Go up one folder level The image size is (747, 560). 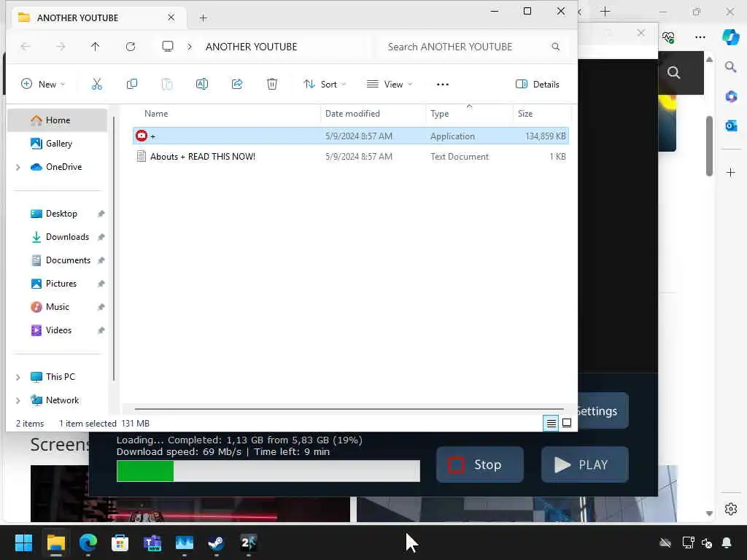click(x=96, y=46)
